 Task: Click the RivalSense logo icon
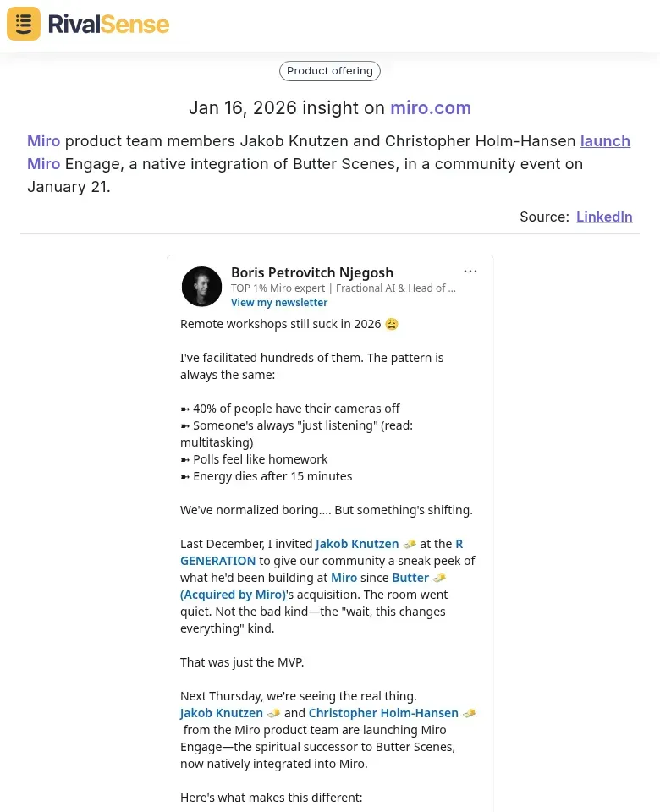pyautogui.click(x=23, y=24)
